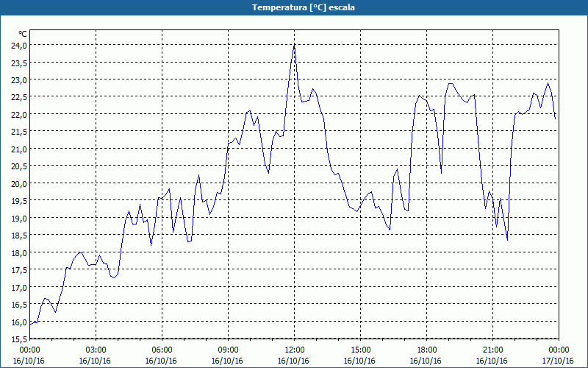Choose the 19,0 temperature label
This screenshot has width=588, height=368.
click(x=19, y=219)
